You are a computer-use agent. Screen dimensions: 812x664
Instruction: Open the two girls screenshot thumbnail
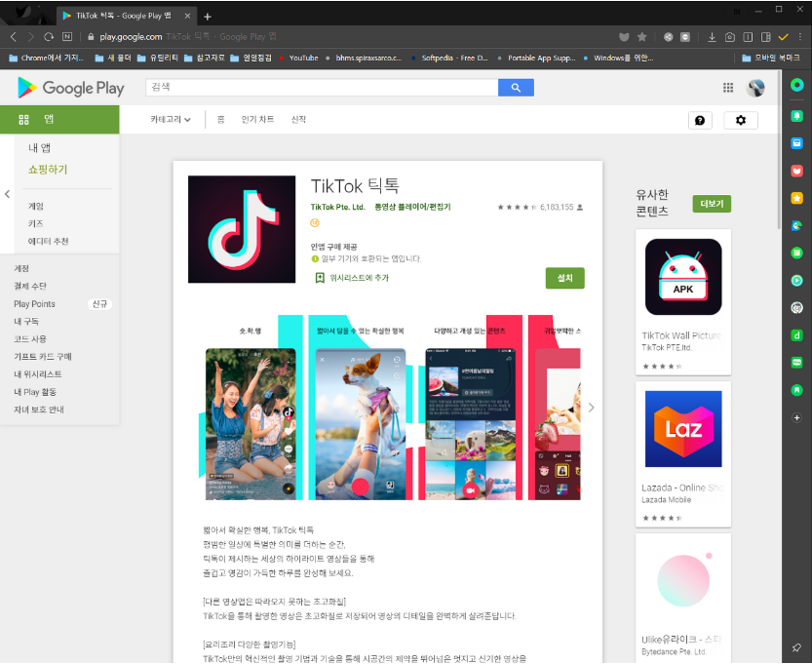[x=251, y=408]
